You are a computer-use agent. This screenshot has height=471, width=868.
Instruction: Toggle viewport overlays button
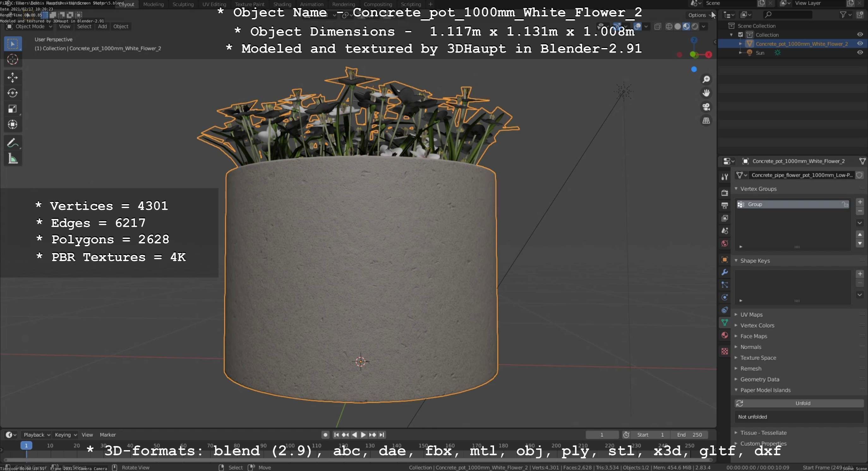click(x=637, y=26)
